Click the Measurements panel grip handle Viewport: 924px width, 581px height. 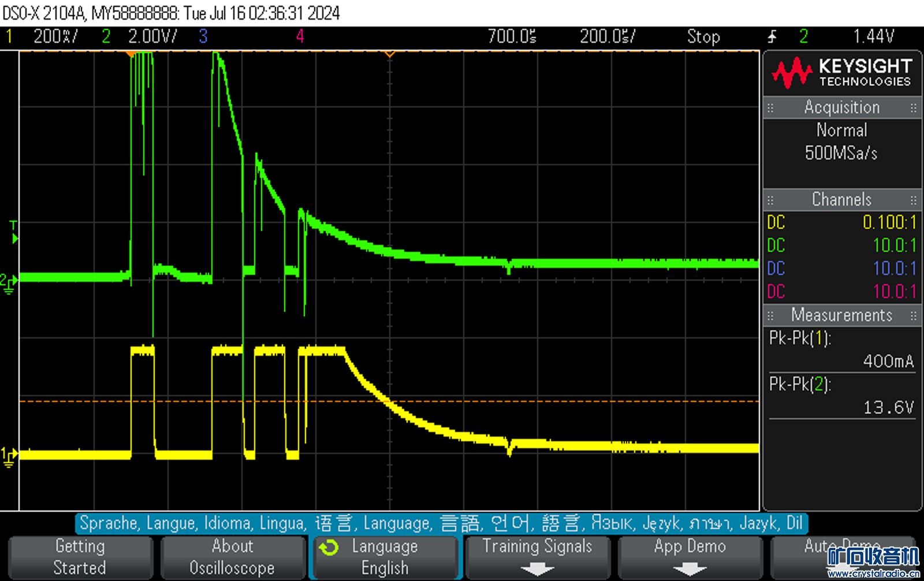(x=770, y=316)
